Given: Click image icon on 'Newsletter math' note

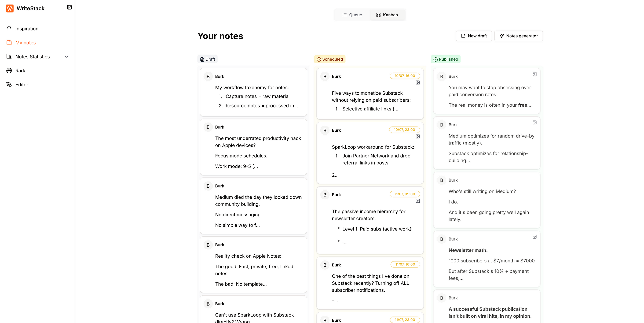Looking at the screenshot, I should pos(535,237).
